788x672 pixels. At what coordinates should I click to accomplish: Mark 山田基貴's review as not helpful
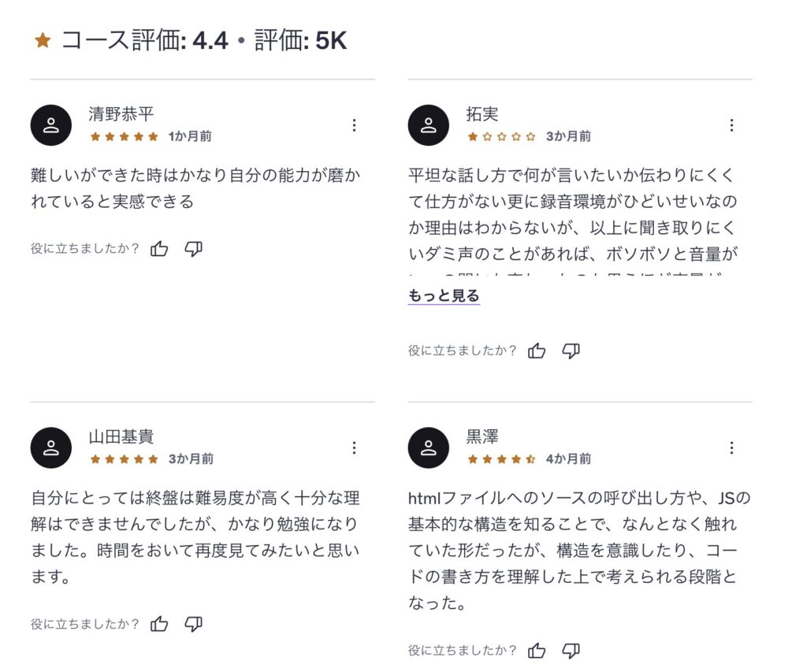[193, 624]
